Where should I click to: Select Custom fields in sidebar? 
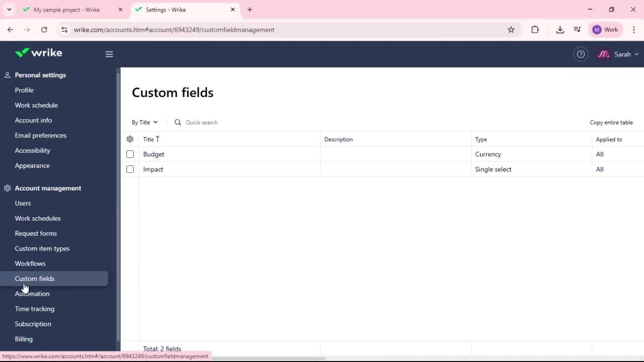click(54, 279)
